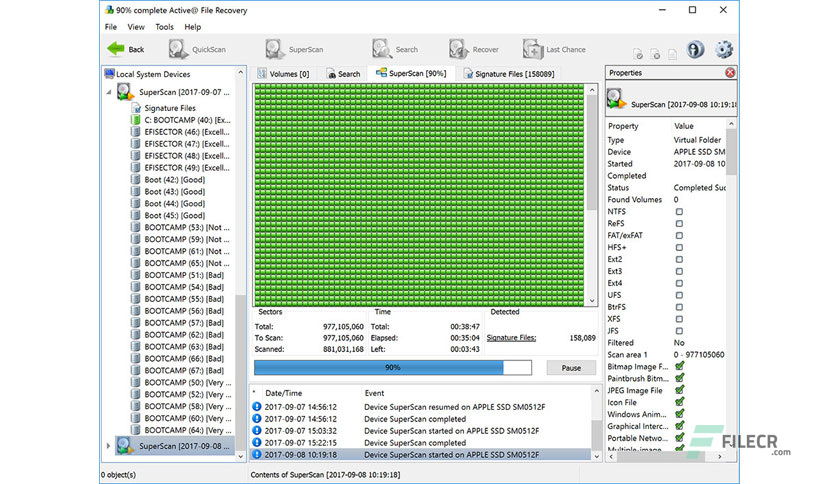Switch to the Search tab
Screen dimensions: 836x484
pos(343,74)
